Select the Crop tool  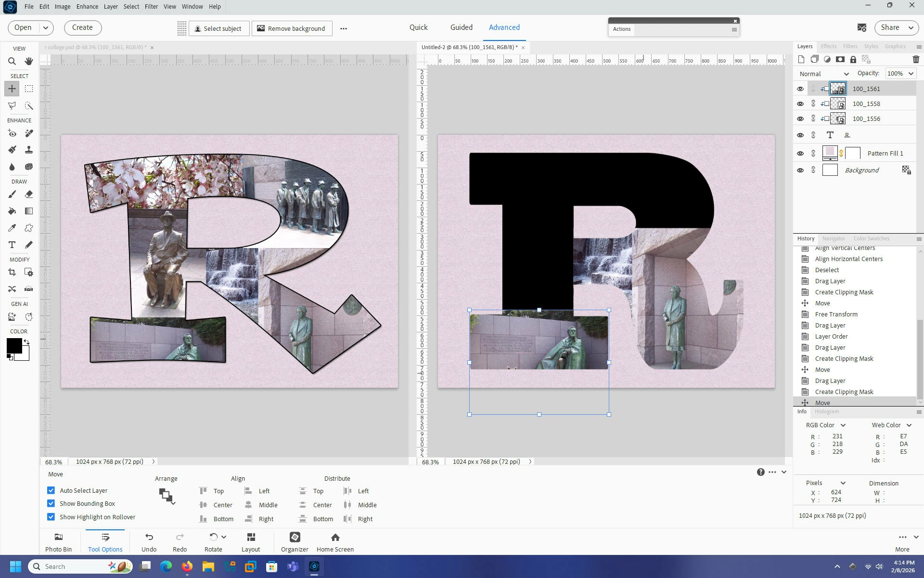tap(12, 273)
